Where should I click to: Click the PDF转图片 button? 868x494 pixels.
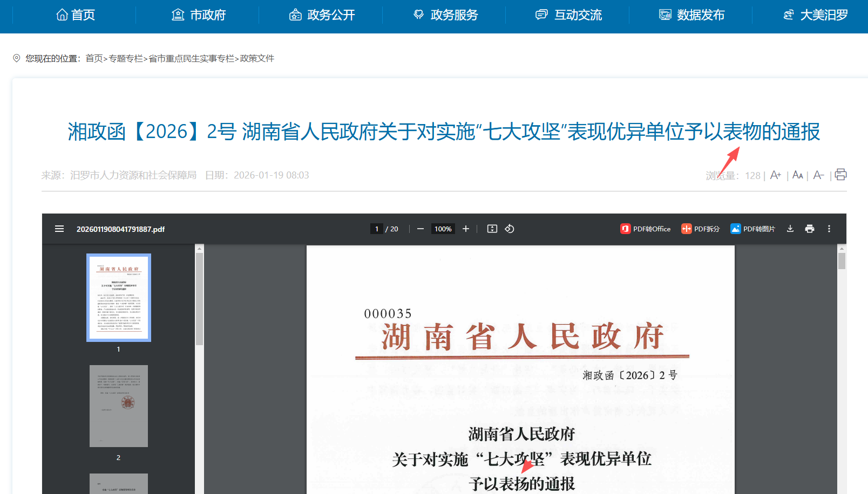pos(752,229)
